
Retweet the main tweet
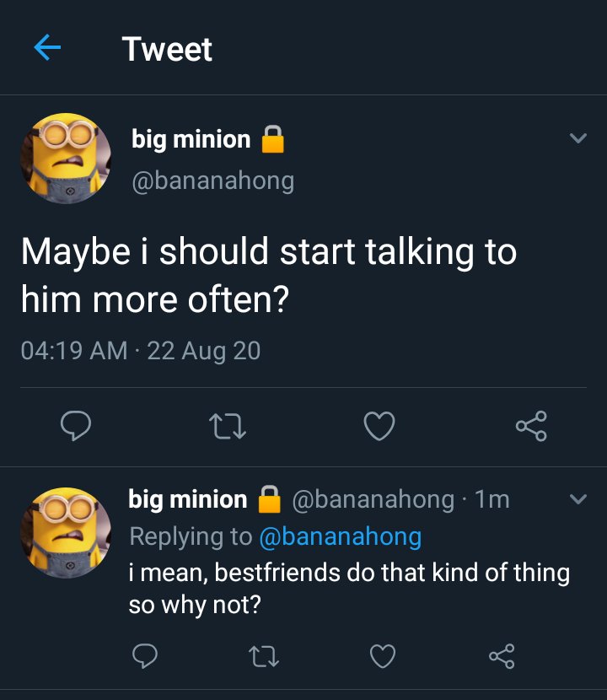(228, 426)
